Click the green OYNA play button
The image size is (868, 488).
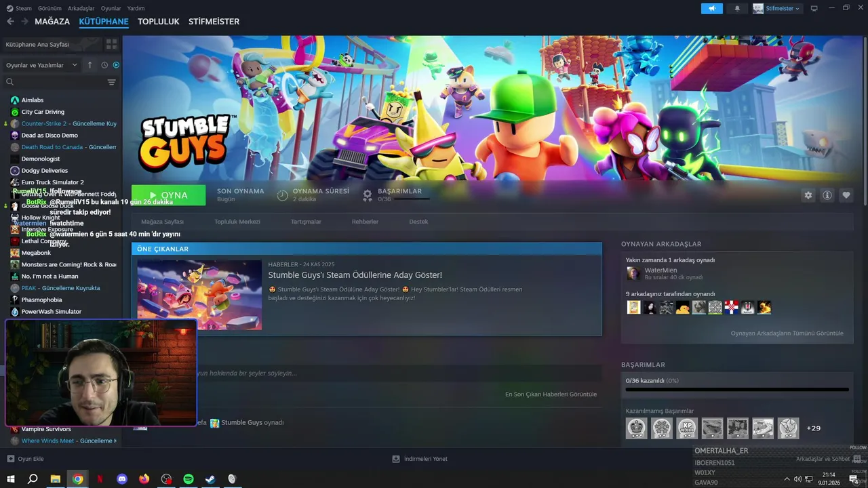pos(168,195)
